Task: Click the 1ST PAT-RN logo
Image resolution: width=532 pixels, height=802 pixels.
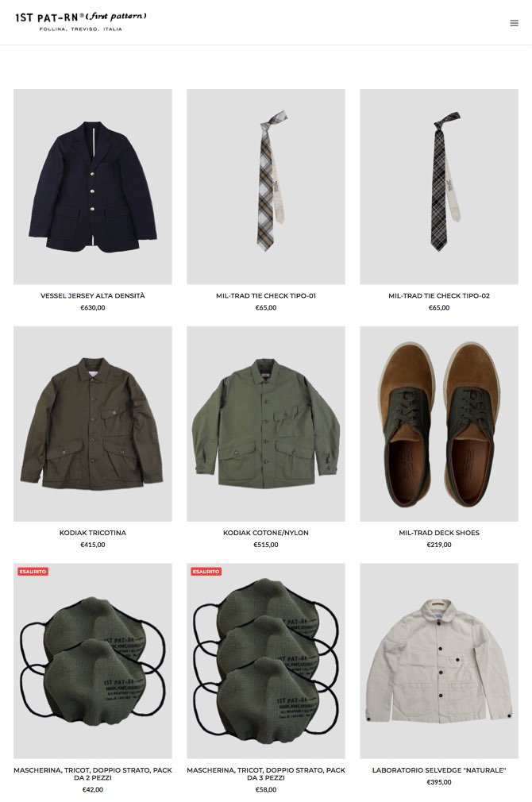Action: pyautogui.click(x=81, y=21)
